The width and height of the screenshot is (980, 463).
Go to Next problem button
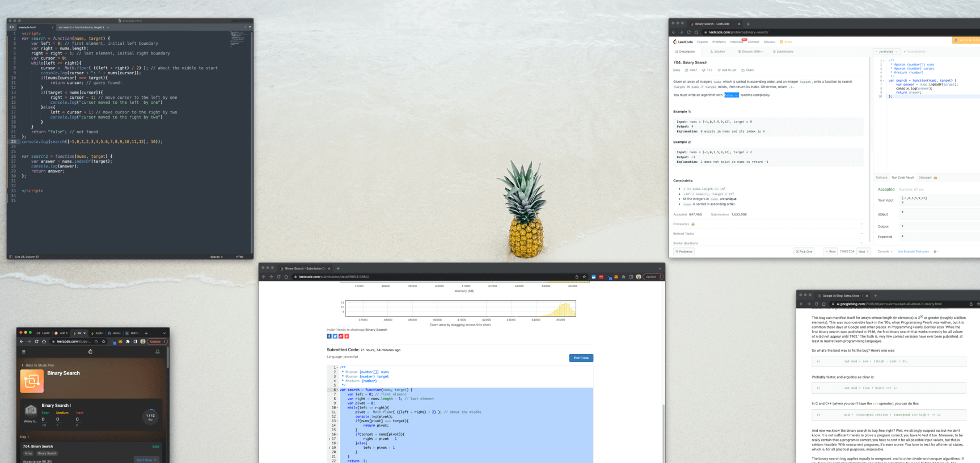coord(863,251)
